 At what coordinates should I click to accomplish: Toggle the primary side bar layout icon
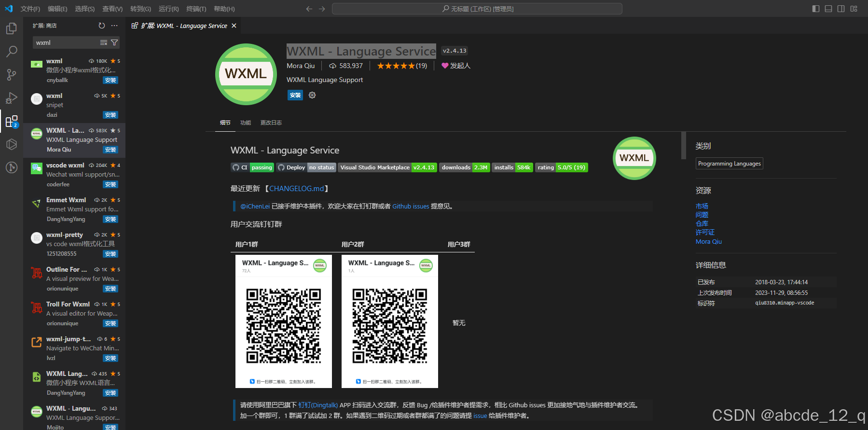pyautogui.click(x=816, y=9)
